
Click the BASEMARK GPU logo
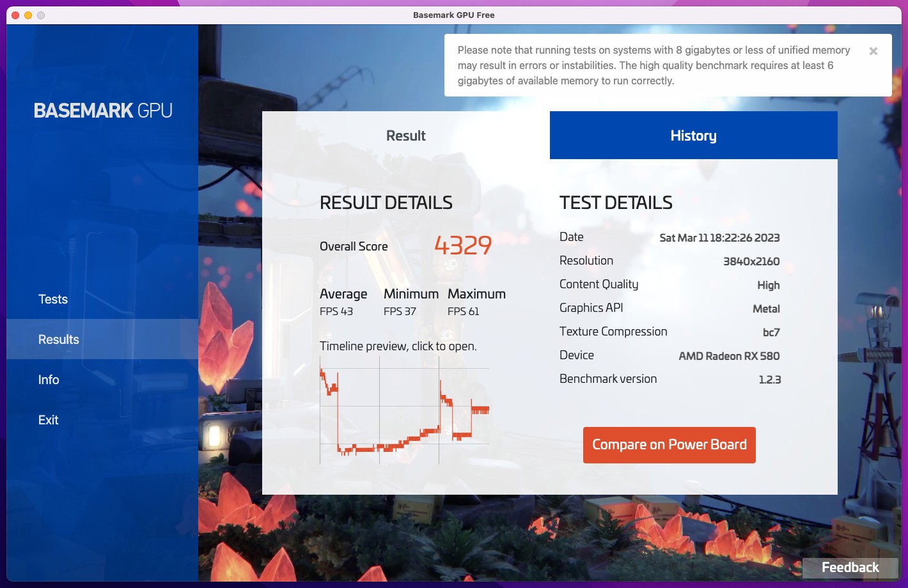[x=103, y=111]
